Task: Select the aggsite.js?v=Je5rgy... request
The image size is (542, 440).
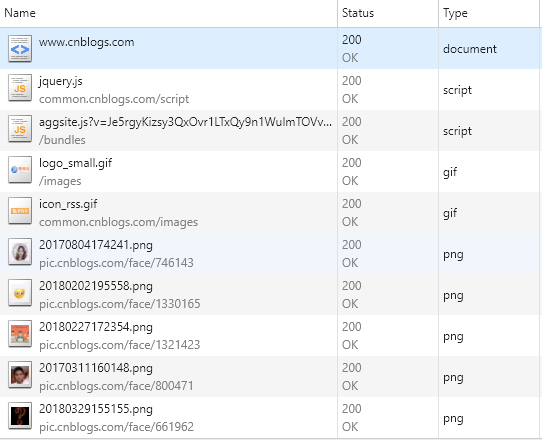Action: pyautogui.click(x=185, y=122)
